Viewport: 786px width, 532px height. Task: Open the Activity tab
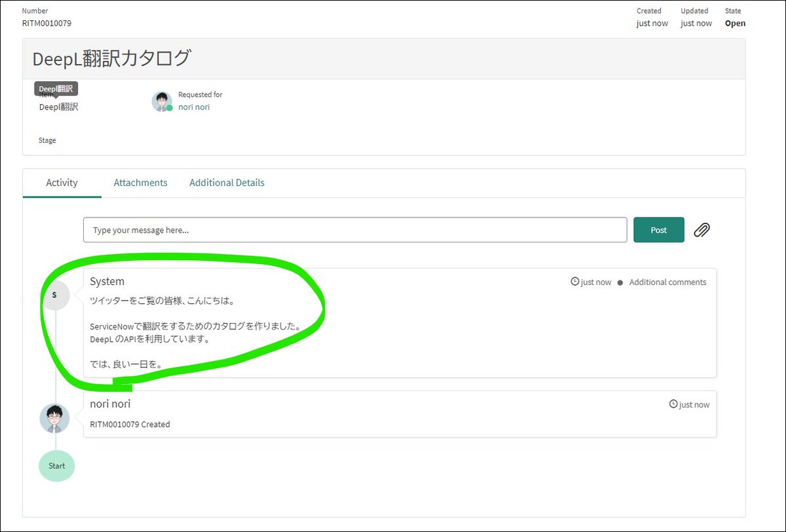click(62, 183)
